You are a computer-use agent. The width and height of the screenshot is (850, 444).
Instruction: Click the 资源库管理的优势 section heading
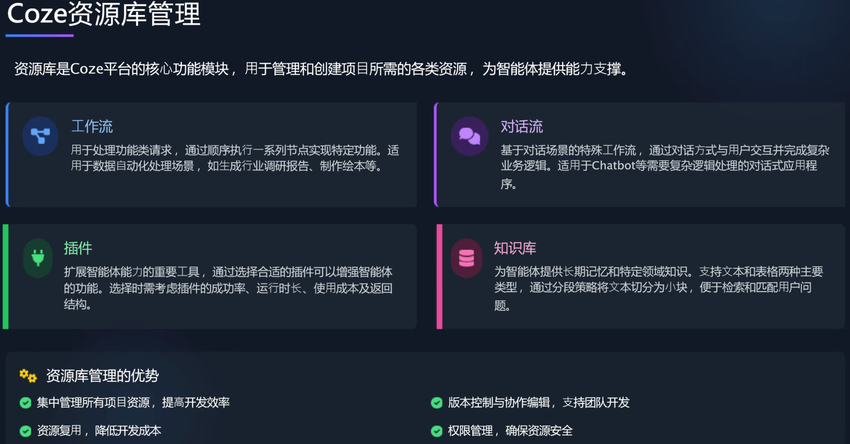click(x=102, y=376)
